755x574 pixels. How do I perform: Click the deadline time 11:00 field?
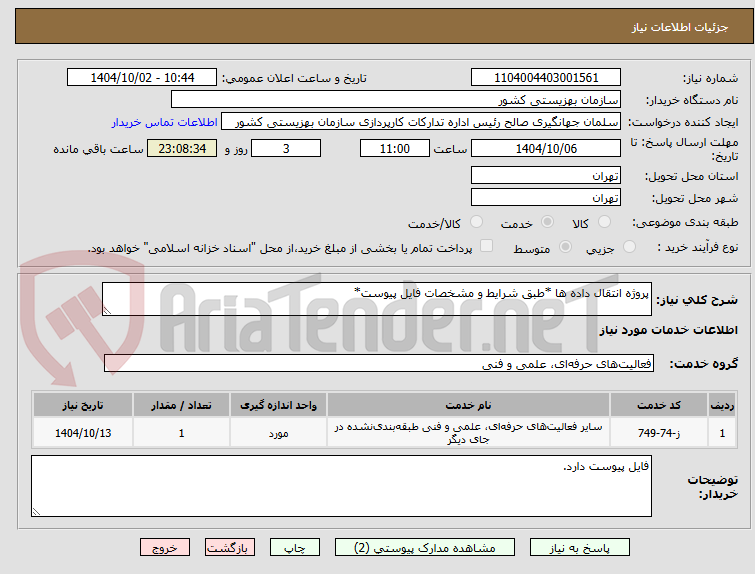(395, 148)
